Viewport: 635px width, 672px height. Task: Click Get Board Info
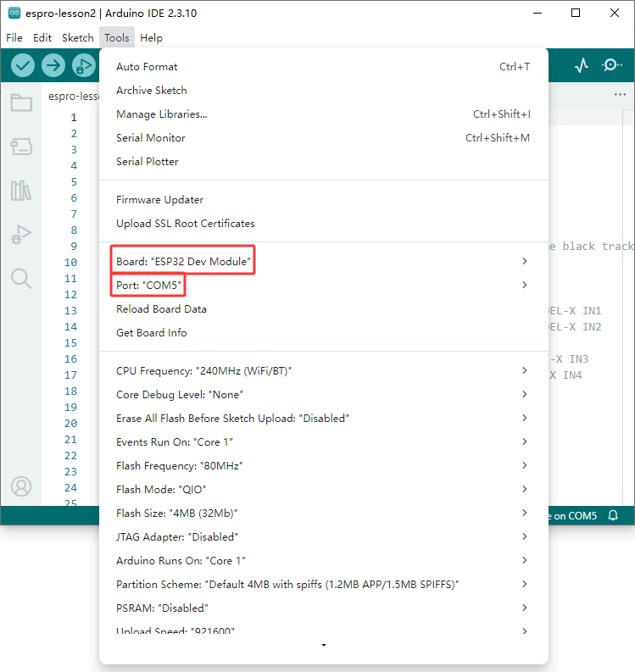pyautogui.click(x=324, y=332)
